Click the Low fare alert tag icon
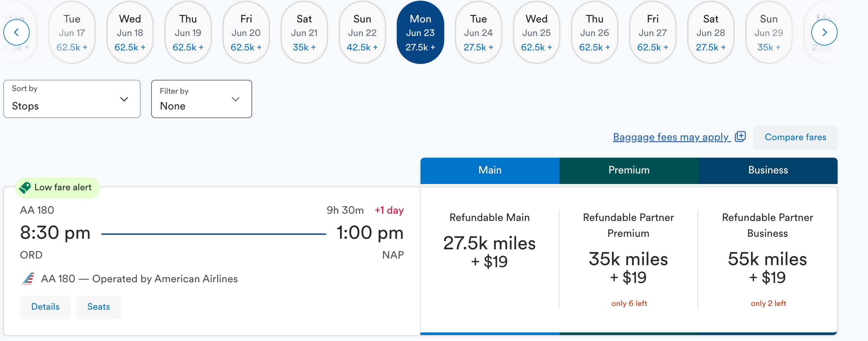Image resolution: width=868 pixels, height=341 pixels. pyautogui.click(x=25, y=188)
